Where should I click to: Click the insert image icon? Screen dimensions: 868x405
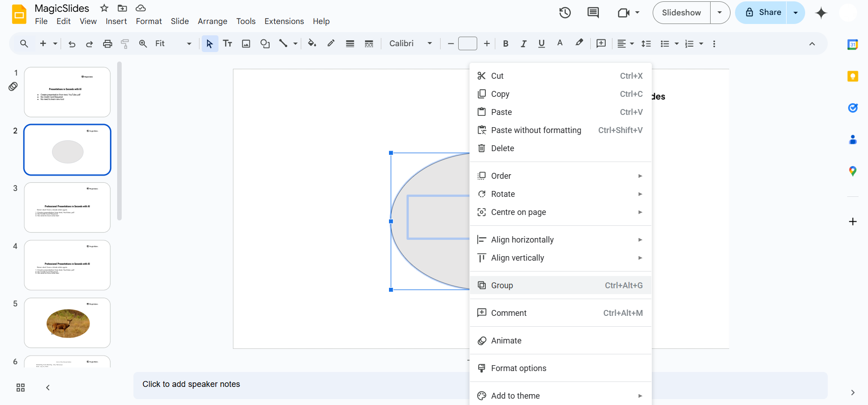246,43
